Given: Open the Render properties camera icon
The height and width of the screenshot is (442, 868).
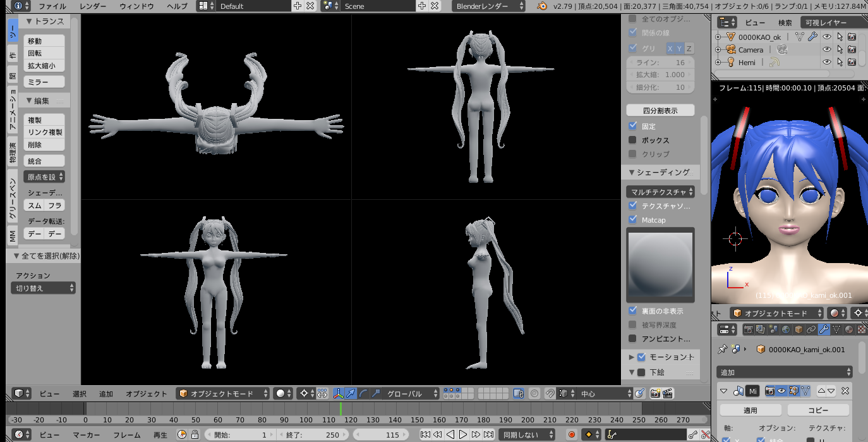Looking at the screenshot, I should tap(749, 329).
